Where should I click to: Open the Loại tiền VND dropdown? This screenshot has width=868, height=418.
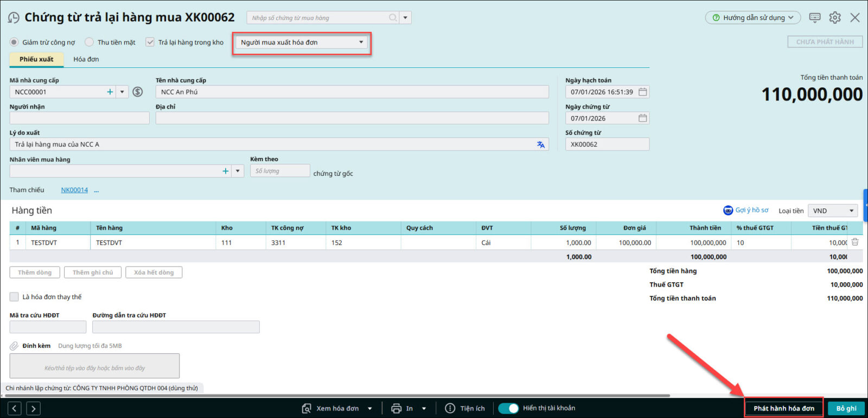[x=851, y=211]
